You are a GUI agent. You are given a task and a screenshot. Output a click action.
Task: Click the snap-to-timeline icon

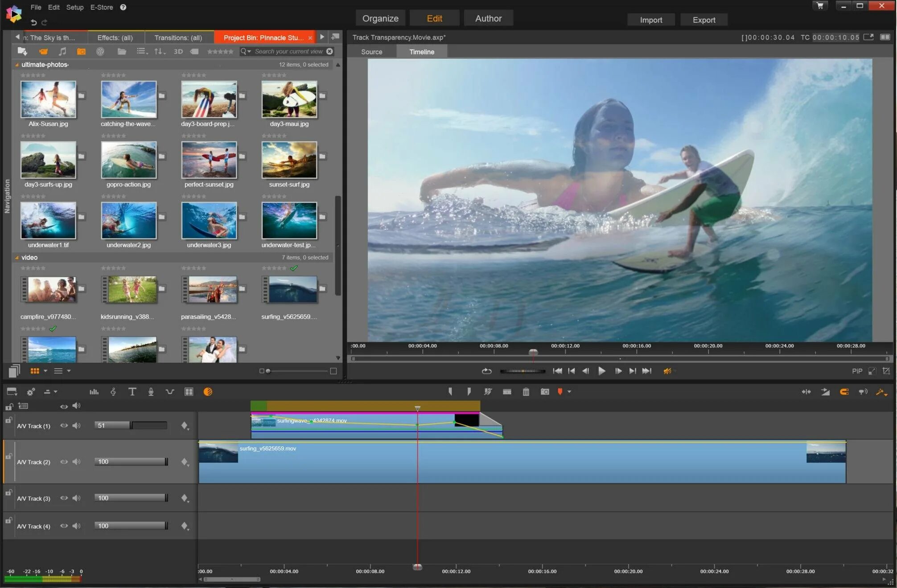pos(843,392)
